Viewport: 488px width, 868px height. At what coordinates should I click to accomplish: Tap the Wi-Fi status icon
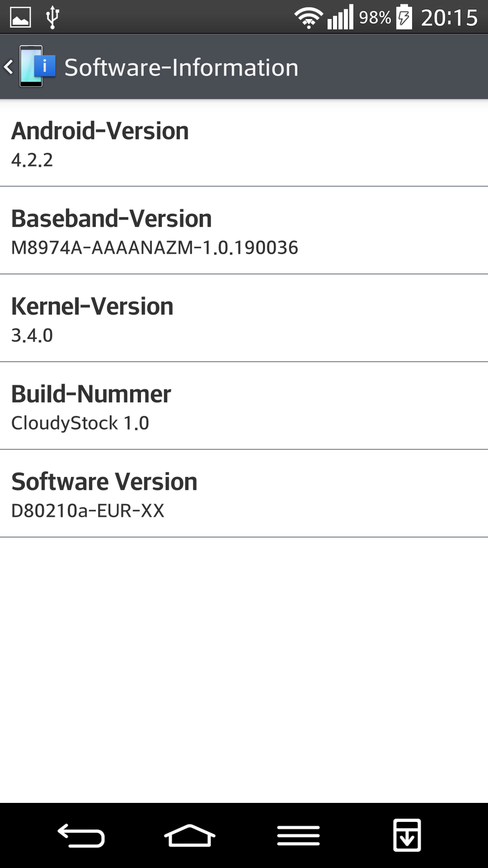pos(309,18)
